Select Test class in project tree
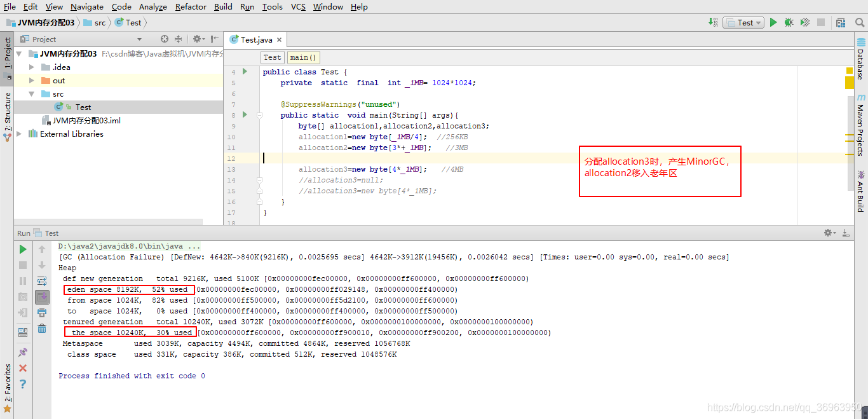 pyautogui.click(x=83, y=107)
